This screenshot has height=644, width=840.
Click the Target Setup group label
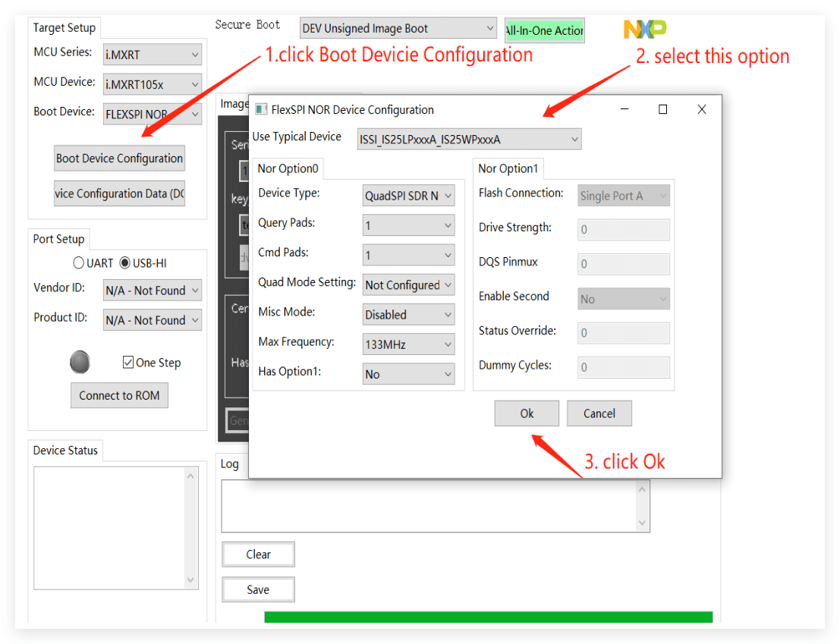[x=64, y=27]
